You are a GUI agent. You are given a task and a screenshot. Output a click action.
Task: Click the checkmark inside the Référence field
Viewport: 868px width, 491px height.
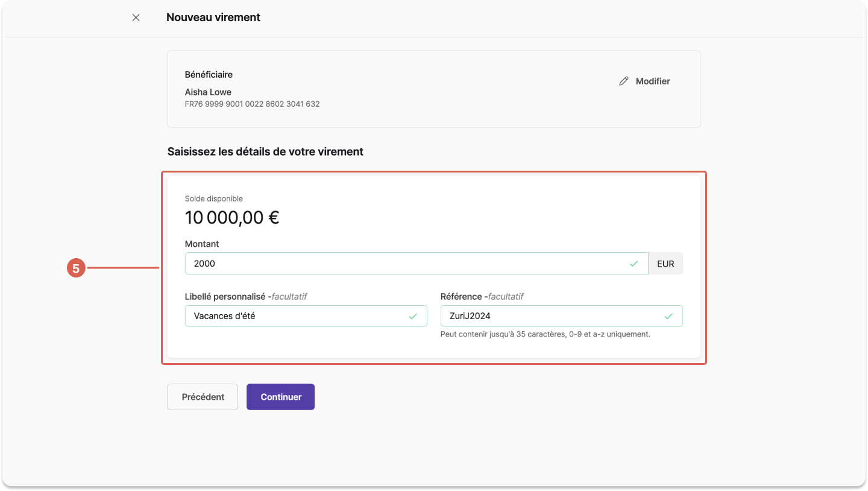[668, 316]
